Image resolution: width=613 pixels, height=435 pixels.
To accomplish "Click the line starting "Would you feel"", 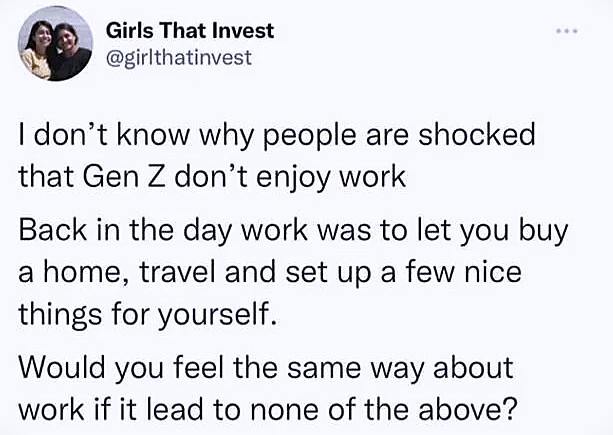I will click(x=267, y=367).
